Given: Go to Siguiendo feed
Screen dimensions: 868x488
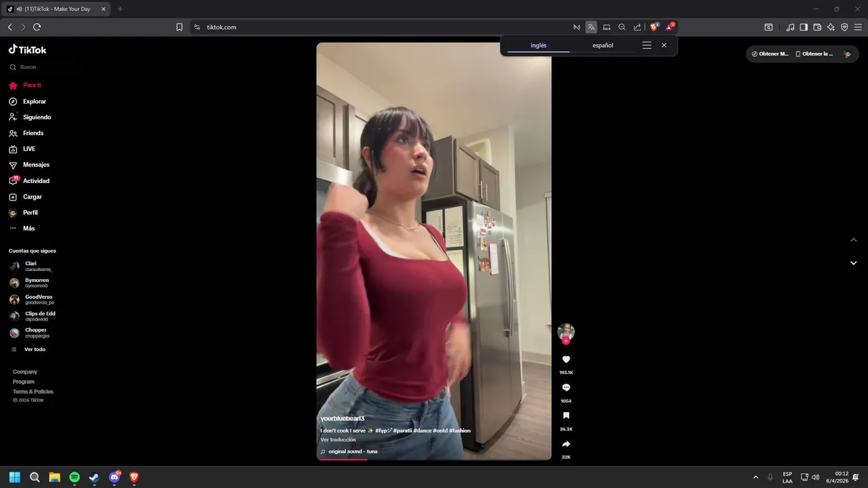Looking at the screenshot, I should click(30, 117).
